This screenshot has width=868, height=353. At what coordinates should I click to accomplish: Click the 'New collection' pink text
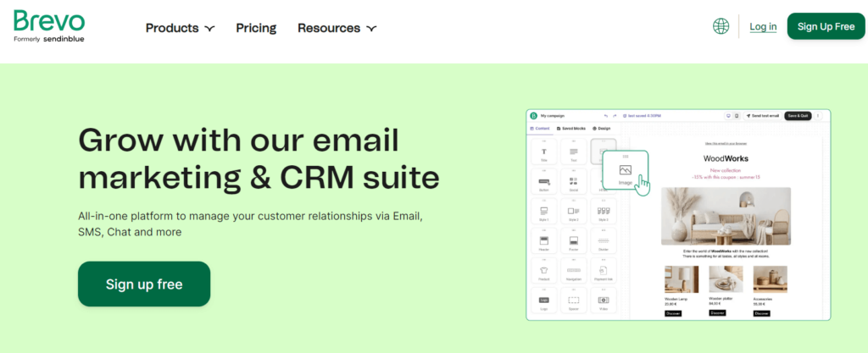[x=726, y=171]
